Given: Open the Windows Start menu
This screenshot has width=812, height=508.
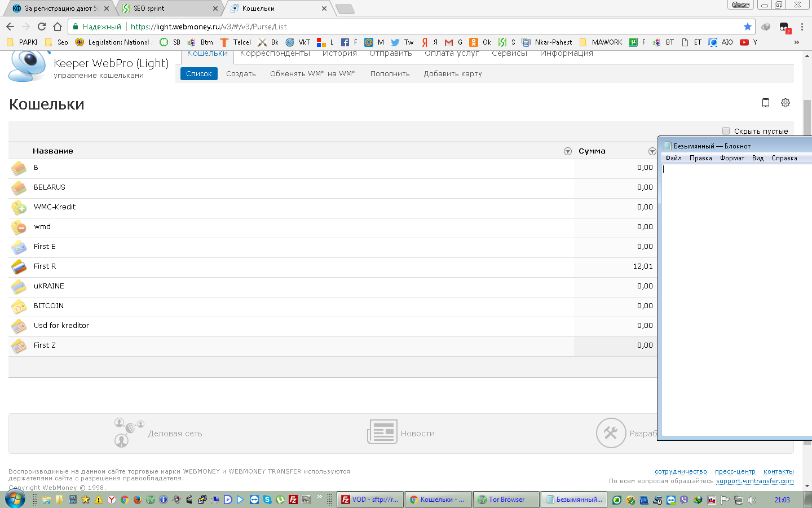Looking at the screenshot, I should 15,500.
